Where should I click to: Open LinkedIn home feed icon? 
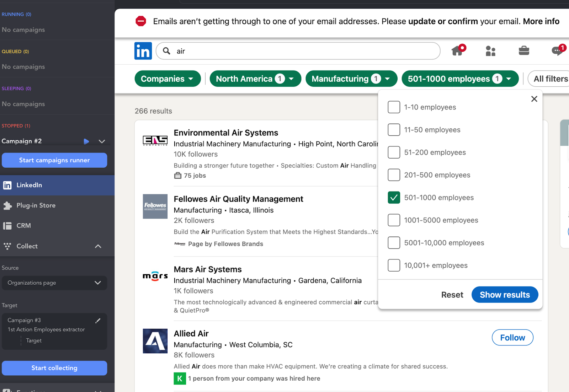pyautogui.click(x=458, y=50)
